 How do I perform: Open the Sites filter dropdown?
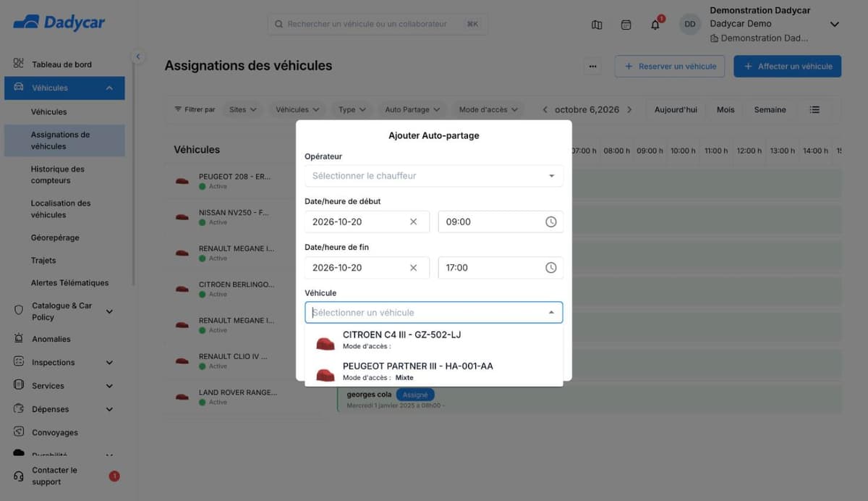tap(242, 109)
